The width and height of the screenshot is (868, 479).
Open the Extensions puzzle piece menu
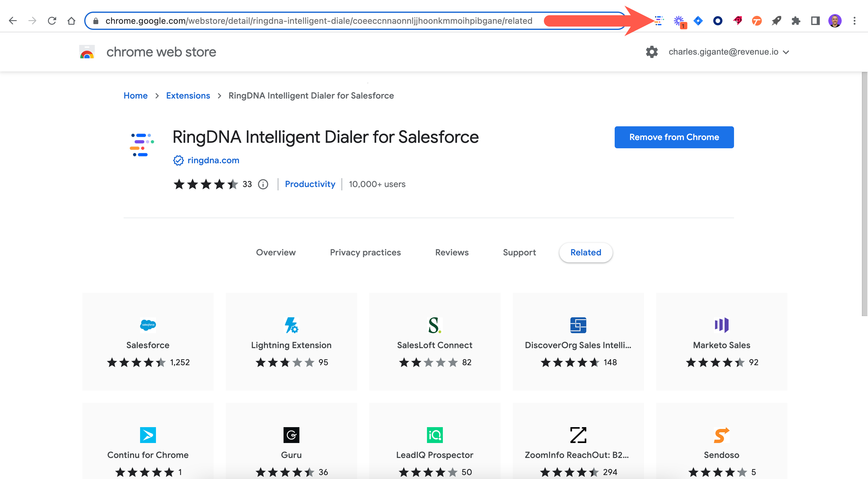[796, 21]
